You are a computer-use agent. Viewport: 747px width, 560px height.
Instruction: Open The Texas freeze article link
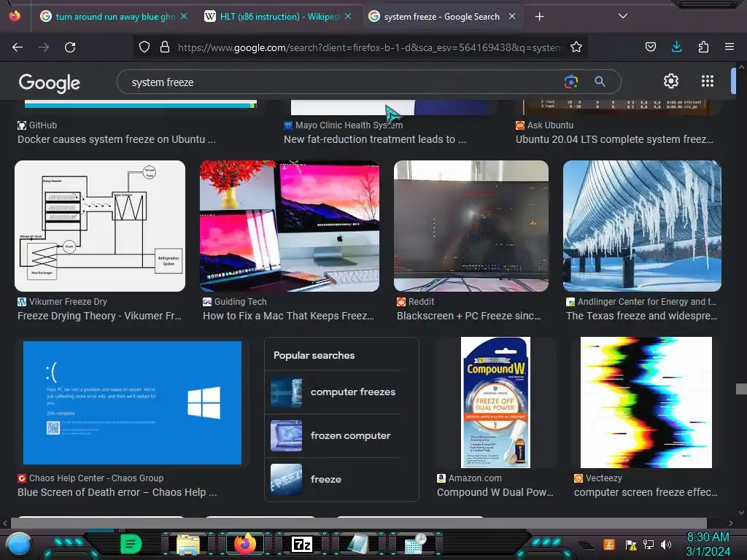coord(642,316)
